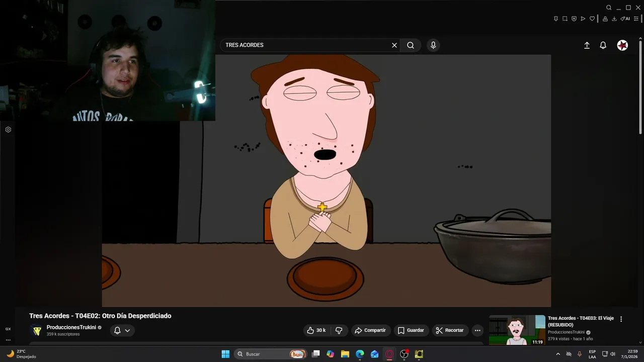Open Tres Acordes - T04E03: El Viaje title
This screenshot has width=644, height=362.
pyautogui.click(x=581, y=321)
